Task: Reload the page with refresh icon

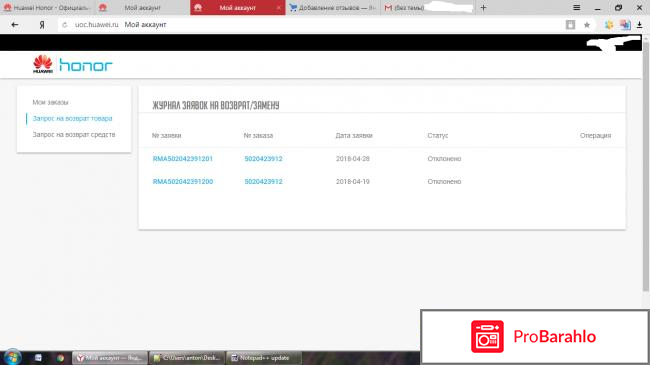Action: click(65, 25)
